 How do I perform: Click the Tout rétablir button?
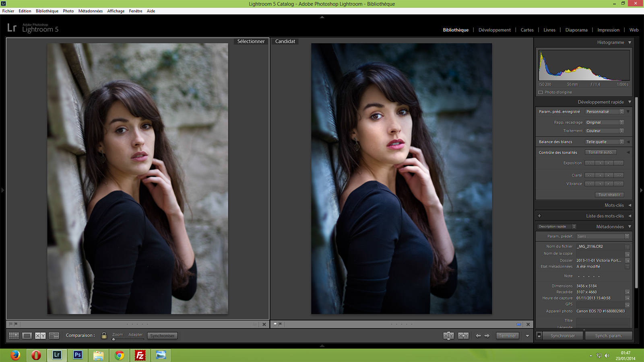609,195
